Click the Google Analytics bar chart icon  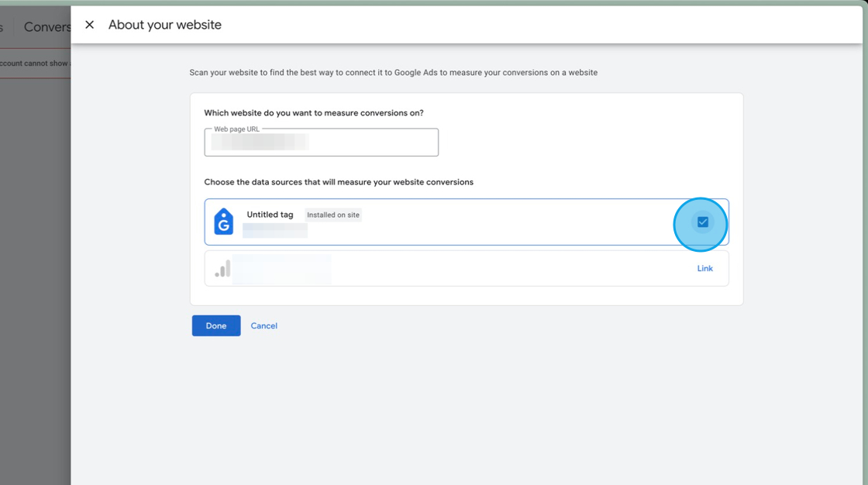coord(222,268)
